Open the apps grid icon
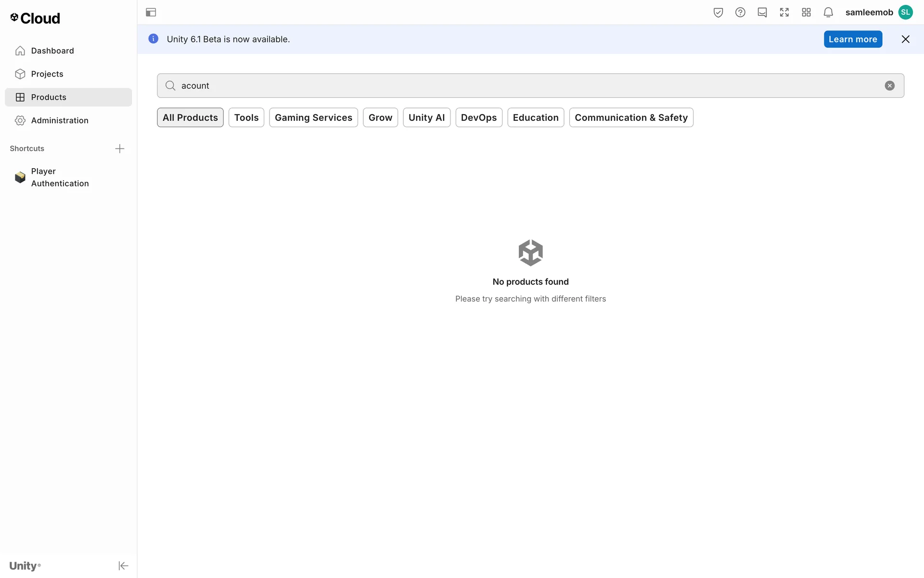The width and height of the screenshot is (924, 578). [x=807, y=13]
